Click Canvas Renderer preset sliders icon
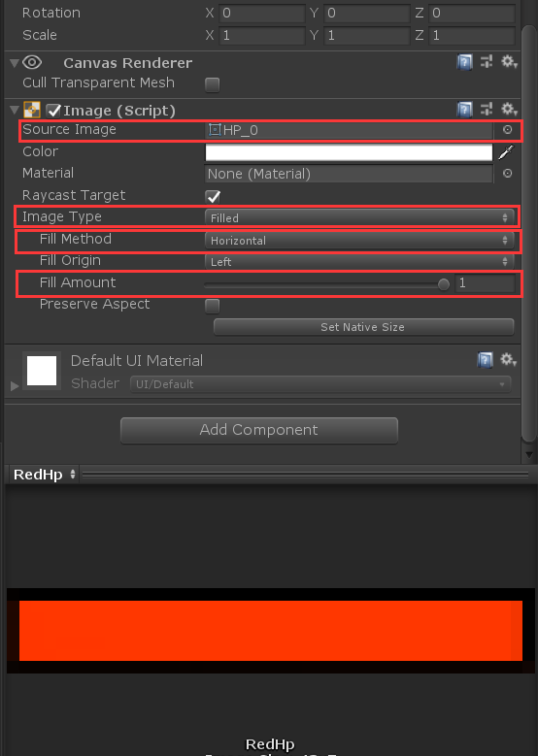The height and width of the screenshot is (756, 538). [487, 62]
